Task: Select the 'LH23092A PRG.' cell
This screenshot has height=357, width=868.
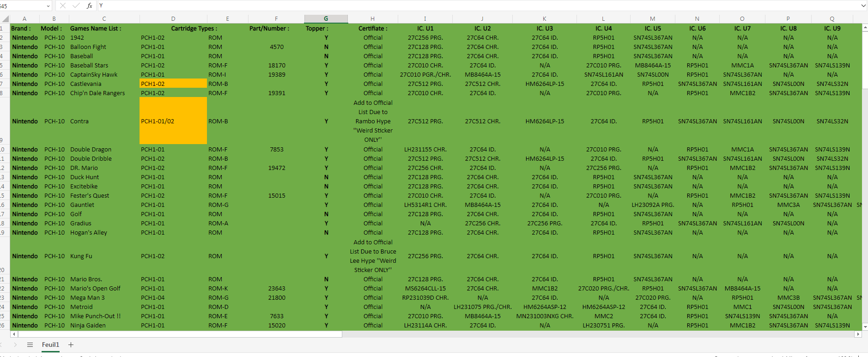Action: (x=653, y=205)
